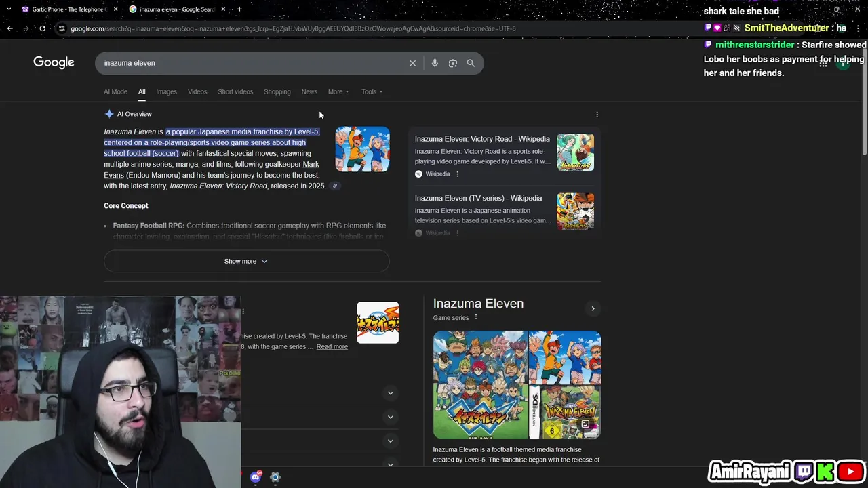Expand the More search filters dropdown
Screen dimensions: 868x488
(338, 91)
